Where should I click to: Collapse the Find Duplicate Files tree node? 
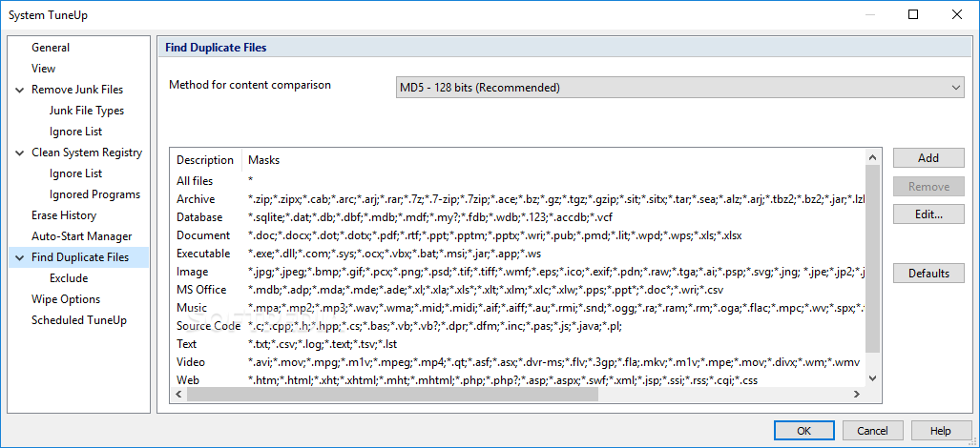tap(20, 257)
